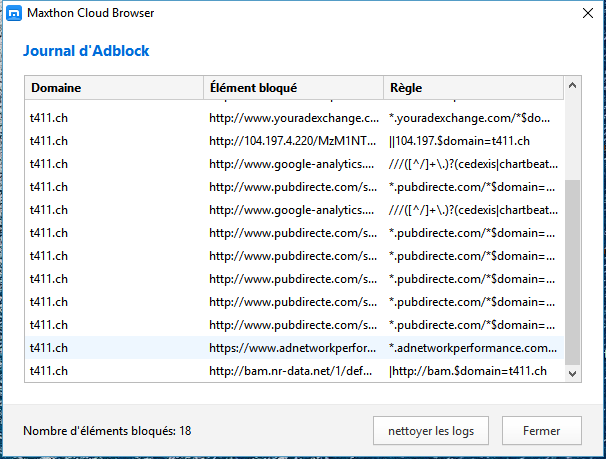Click t411.ch in the youradexchange row
The image size is (606, 459).
49,118
